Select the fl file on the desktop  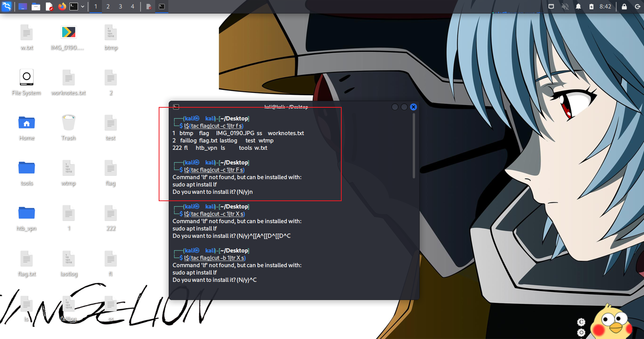coord(111,263)
